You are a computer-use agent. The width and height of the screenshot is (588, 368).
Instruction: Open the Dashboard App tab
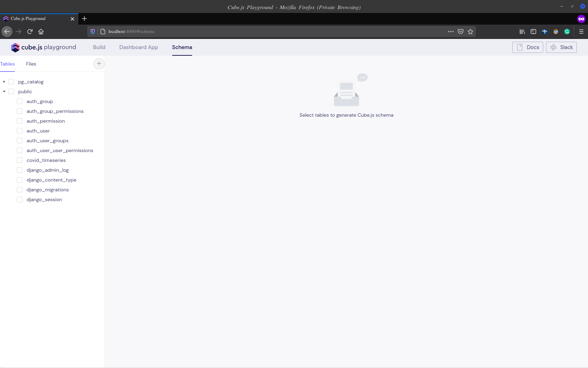[x=139, y=47]
